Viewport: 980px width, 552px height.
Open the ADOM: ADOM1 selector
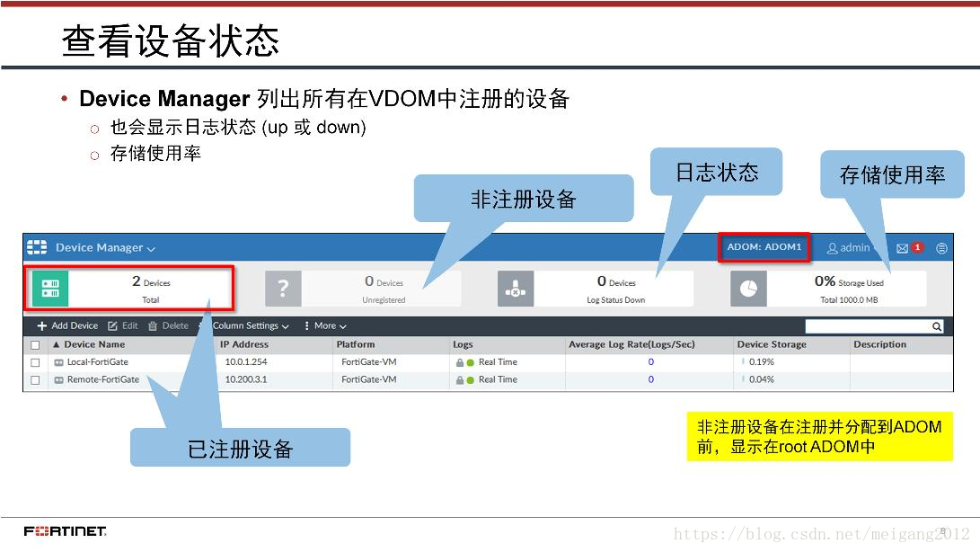[x=764, y=247]
